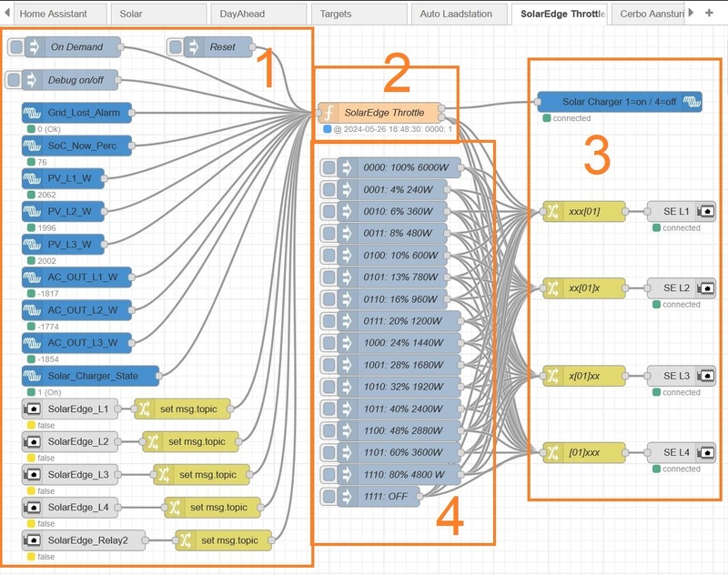Trigger the On Demand inject button

tap(16, 47)
